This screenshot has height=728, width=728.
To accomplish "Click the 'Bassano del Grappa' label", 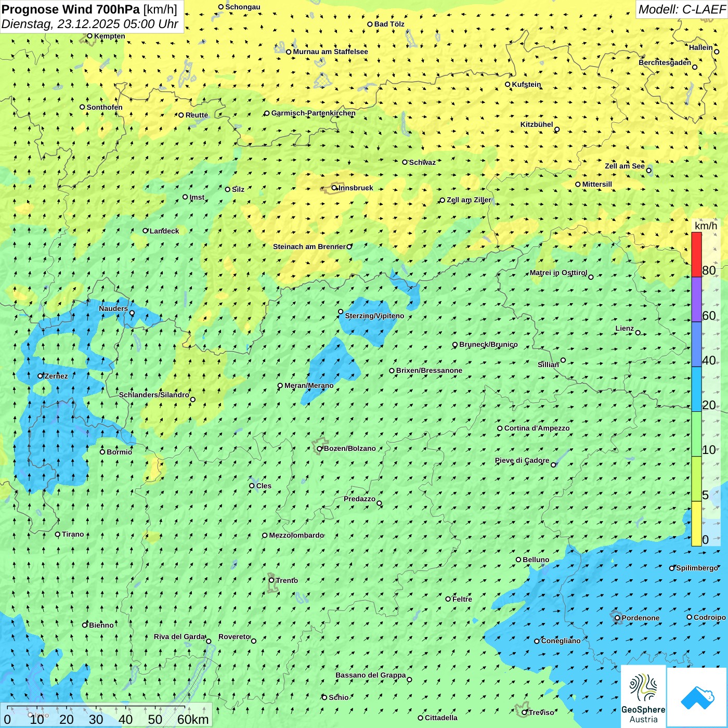I will point(371,675).
